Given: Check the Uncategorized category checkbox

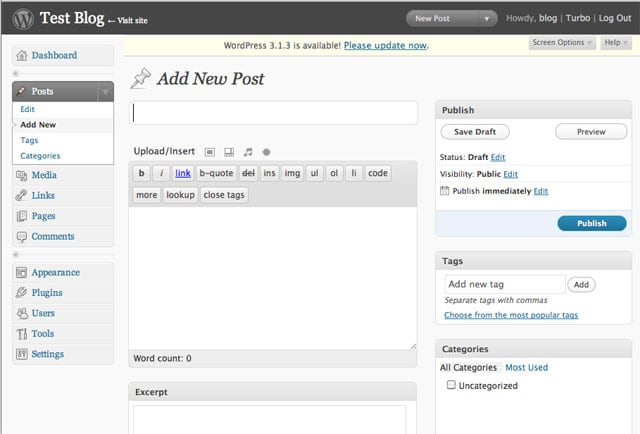Looking at the screenshot, I should coord(451,385).
